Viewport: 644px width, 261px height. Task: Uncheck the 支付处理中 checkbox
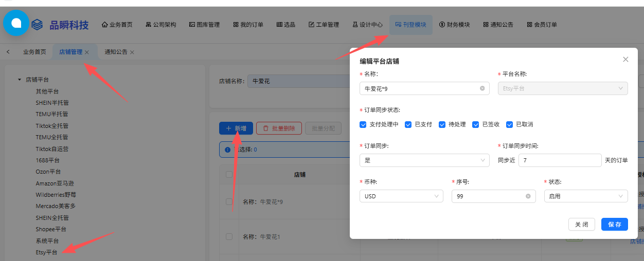[x=364, y=124]
